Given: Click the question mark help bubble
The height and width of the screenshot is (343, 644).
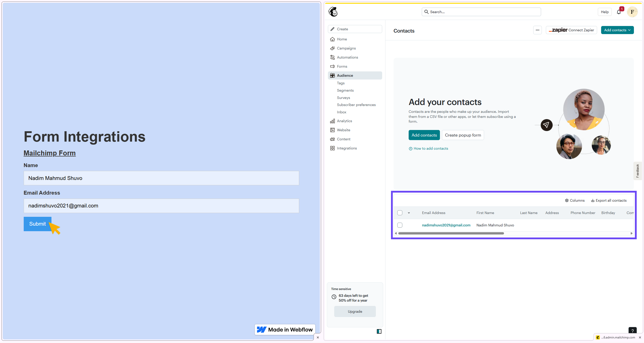Looking at the screenshot, I should [632, 331].
